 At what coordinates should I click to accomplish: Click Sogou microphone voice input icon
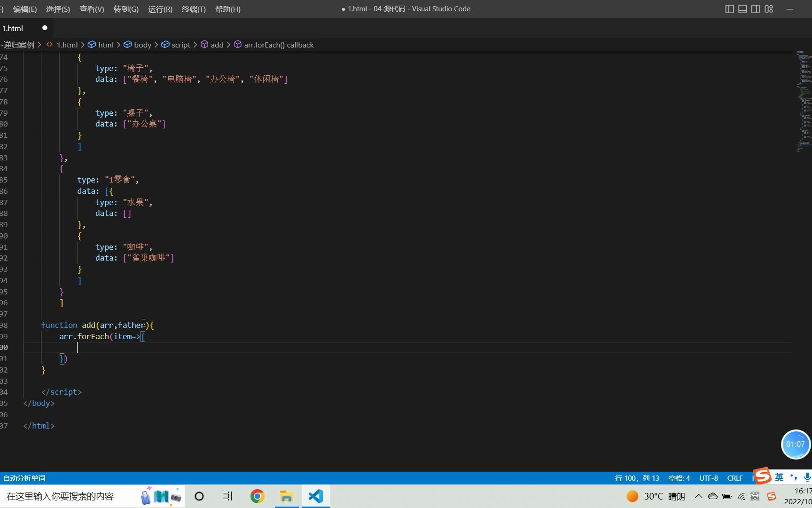807,477
